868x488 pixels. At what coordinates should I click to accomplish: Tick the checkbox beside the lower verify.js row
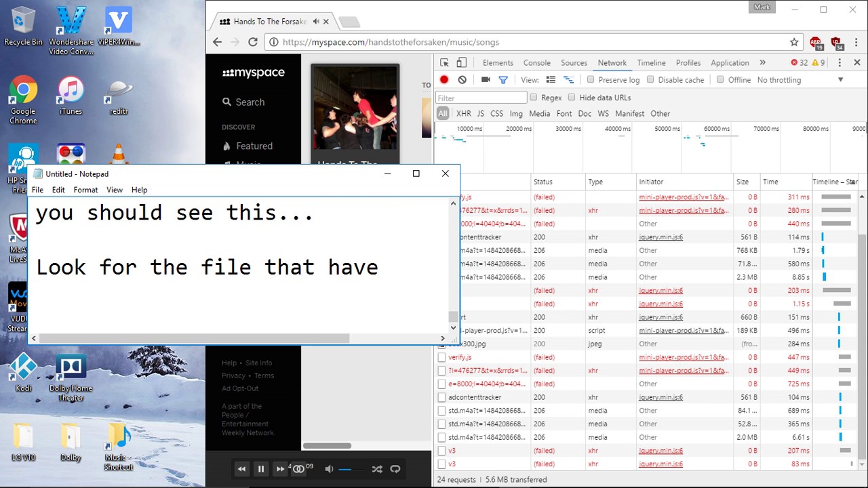pos(441,357)
